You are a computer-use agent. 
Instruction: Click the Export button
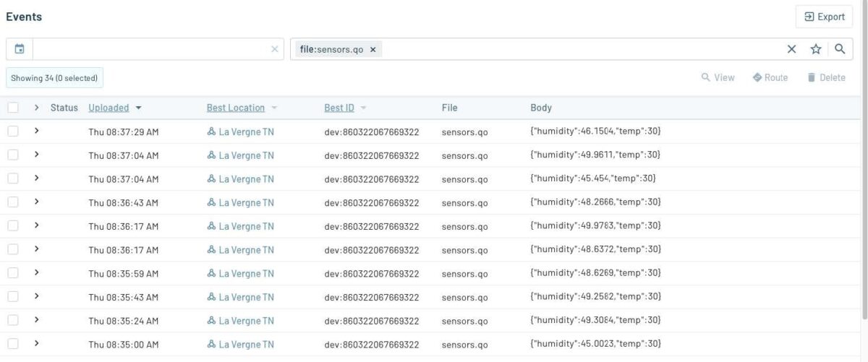click(824, 17)
